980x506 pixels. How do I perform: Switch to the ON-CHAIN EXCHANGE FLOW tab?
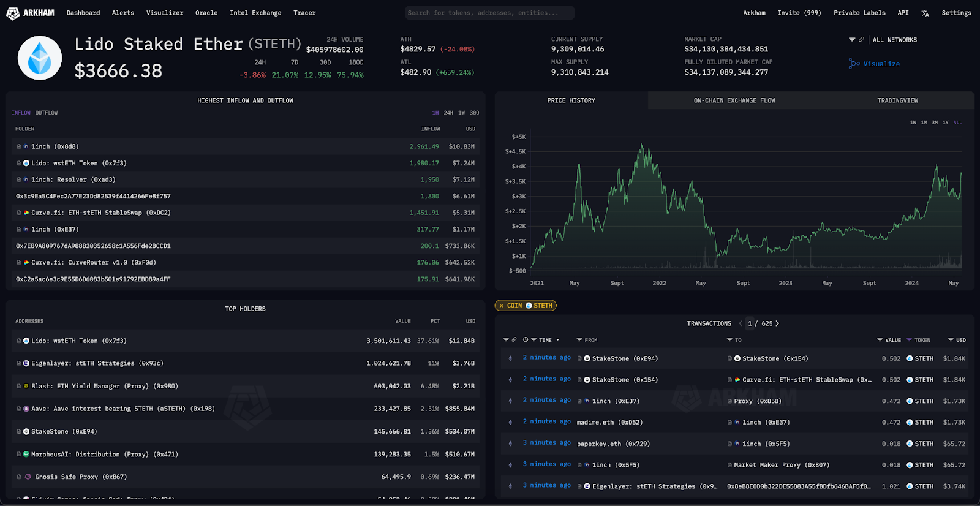734,100
